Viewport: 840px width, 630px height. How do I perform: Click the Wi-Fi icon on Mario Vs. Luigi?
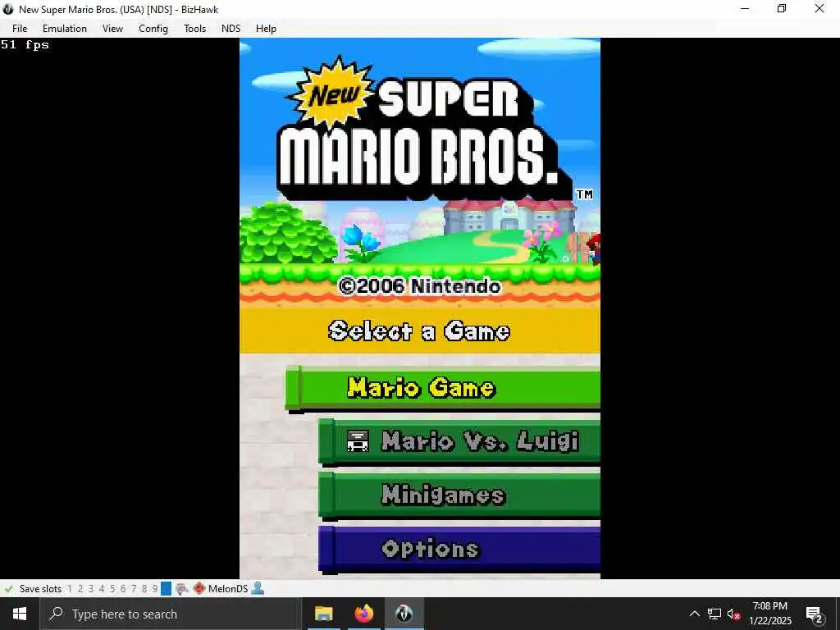[358, 441]
